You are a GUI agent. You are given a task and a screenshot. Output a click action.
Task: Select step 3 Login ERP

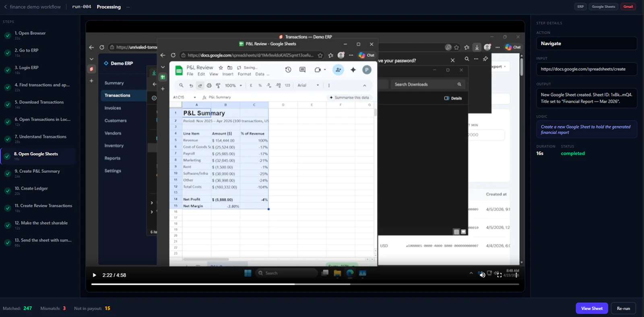tap(38, 70)
